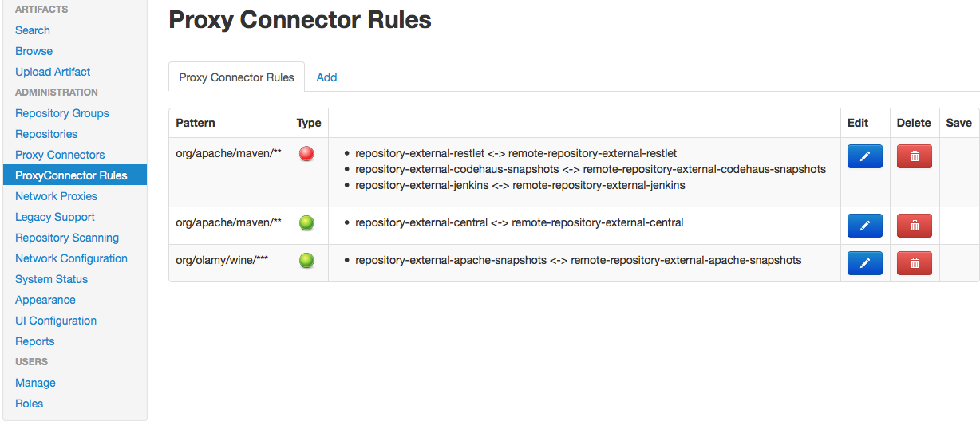Delete the org/olamy/wine rule
Screen dimensions: 980x437
914,263
